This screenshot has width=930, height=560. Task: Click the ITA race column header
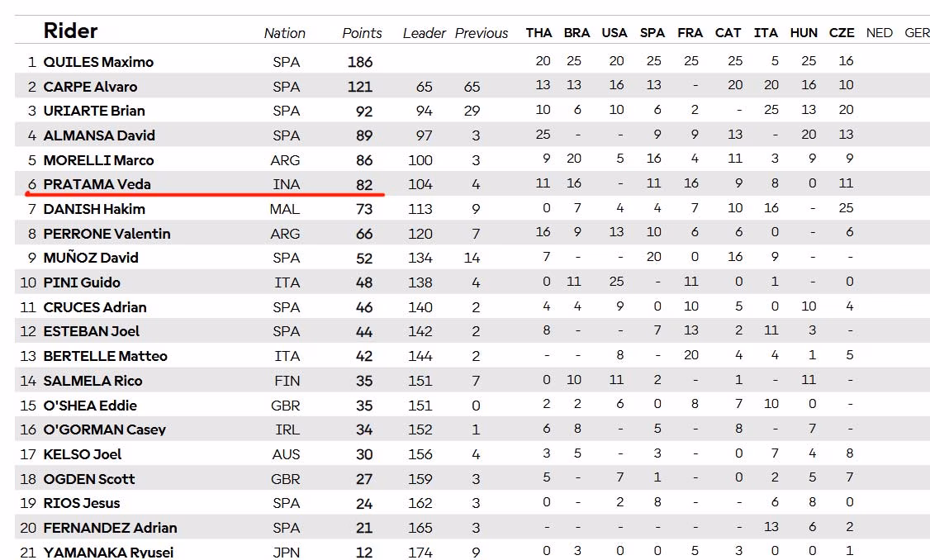point(766,33)
